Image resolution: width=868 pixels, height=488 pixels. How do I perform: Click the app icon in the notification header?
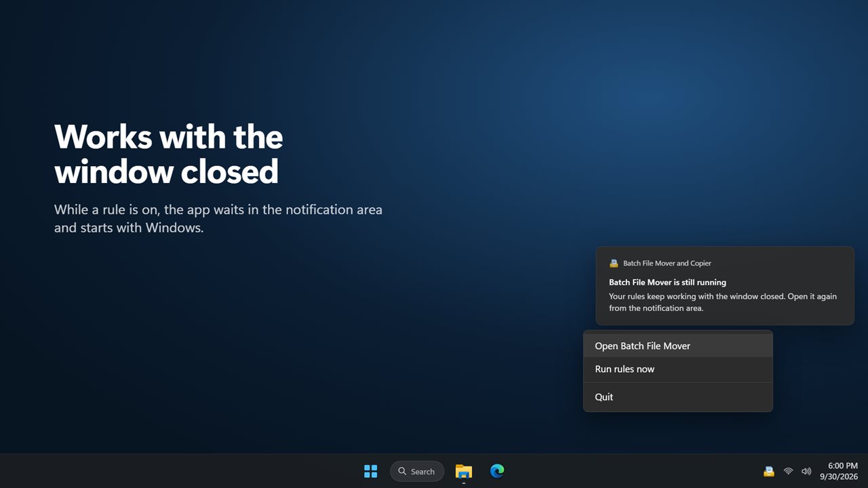click(x=614, y=263)
